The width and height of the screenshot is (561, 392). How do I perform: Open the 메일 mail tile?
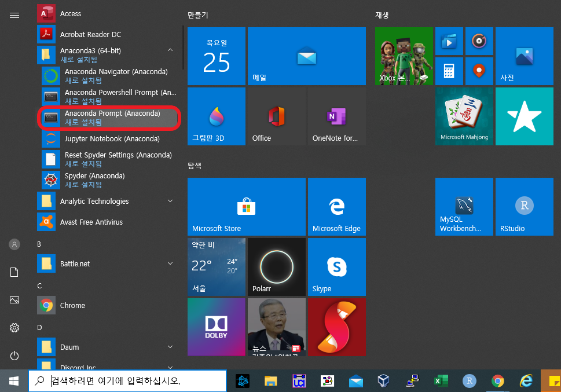pyautogui.click(x=307, y=56)
